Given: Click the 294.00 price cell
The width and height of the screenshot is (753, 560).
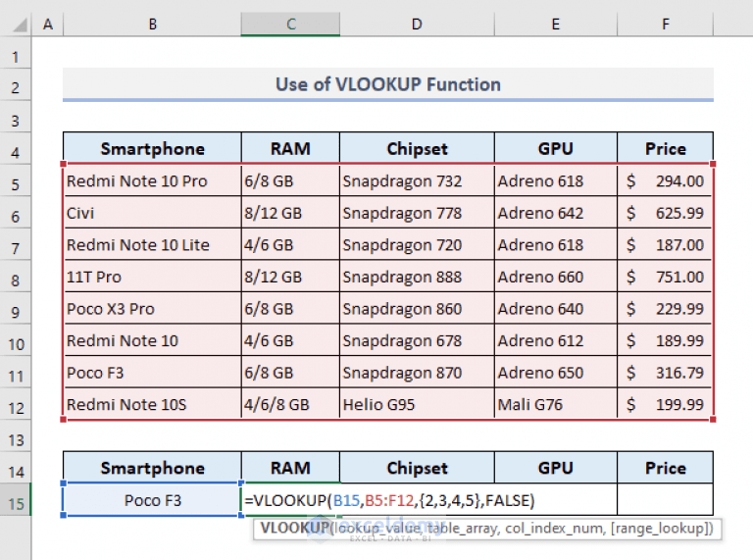Looking at the screenshot, I should (665, 181).
